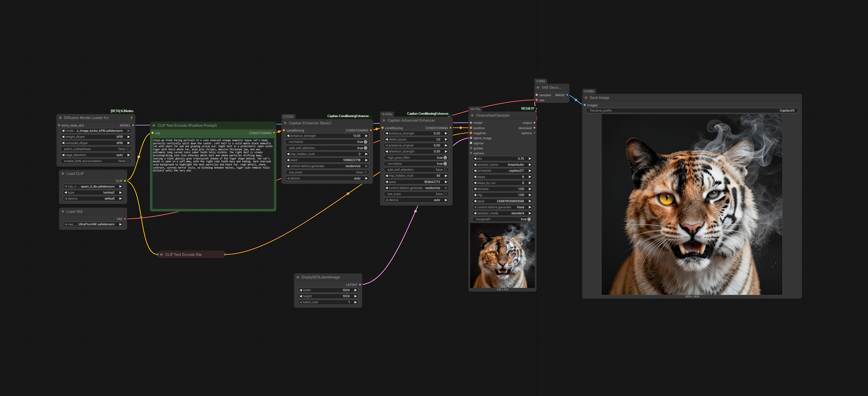This screenshot has height=396, width=868.
Task: Toggle patch_cublaslinear in Diffusion Model Loader KJ
Action: (128, 149)
